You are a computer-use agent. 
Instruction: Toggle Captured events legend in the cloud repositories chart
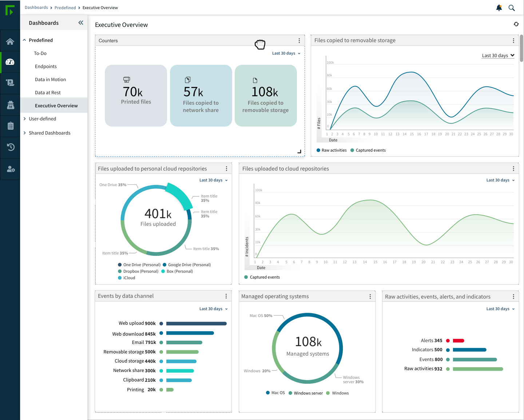tap(262, 277)
